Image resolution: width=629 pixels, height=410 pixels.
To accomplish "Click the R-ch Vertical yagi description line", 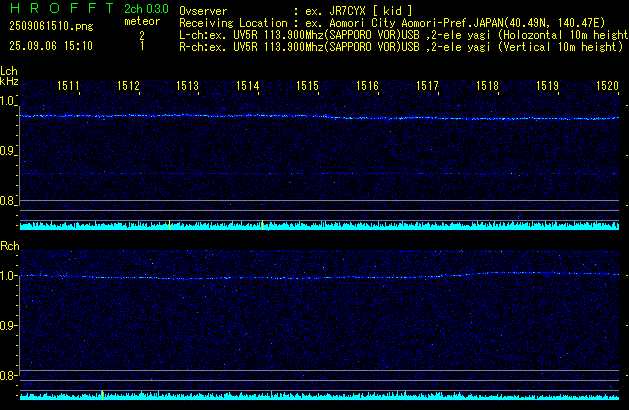I will 401,47.
